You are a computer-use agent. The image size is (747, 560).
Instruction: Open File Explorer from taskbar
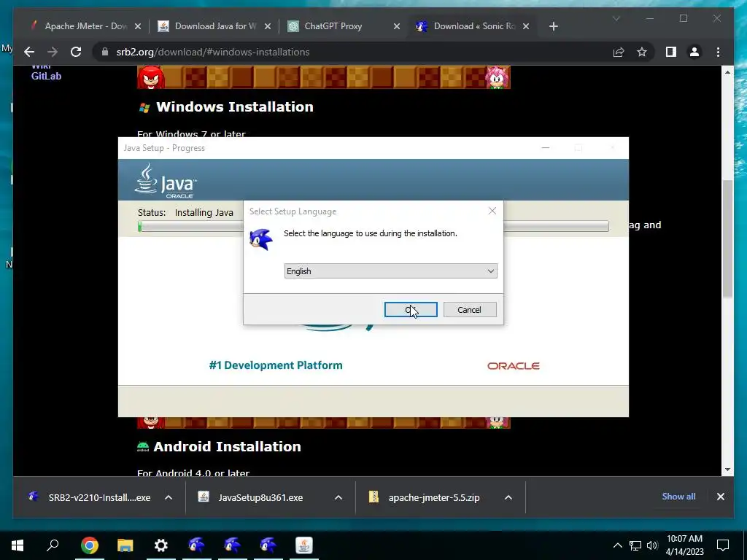[125, 545]
